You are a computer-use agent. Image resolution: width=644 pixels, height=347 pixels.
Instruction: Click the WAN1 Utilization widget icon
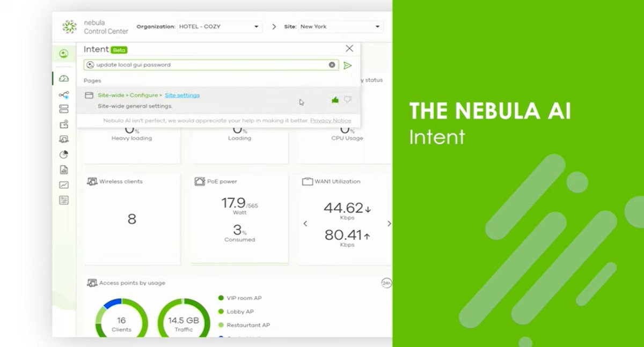(307, 181)
